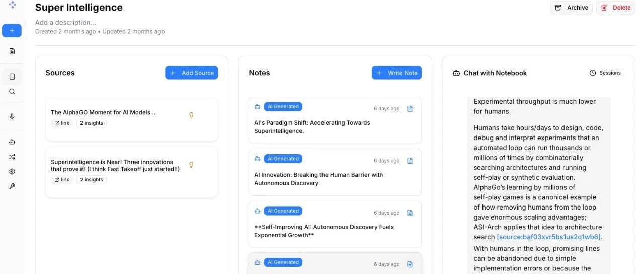Open search from the sidebar magnifier icon
The image size is (644, 274).
12,92
